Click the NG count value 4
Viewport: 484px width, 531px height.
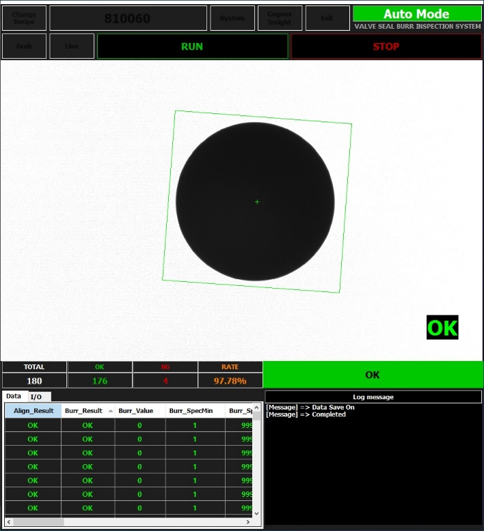coord(165,381)
